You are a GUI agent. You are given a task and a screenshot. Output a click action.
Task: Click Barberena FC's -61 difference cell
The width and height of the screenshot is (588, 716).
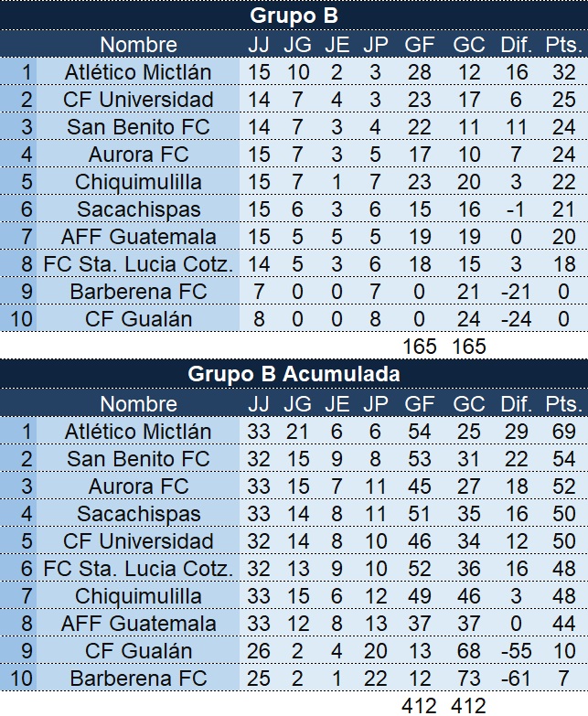point(516,678)
